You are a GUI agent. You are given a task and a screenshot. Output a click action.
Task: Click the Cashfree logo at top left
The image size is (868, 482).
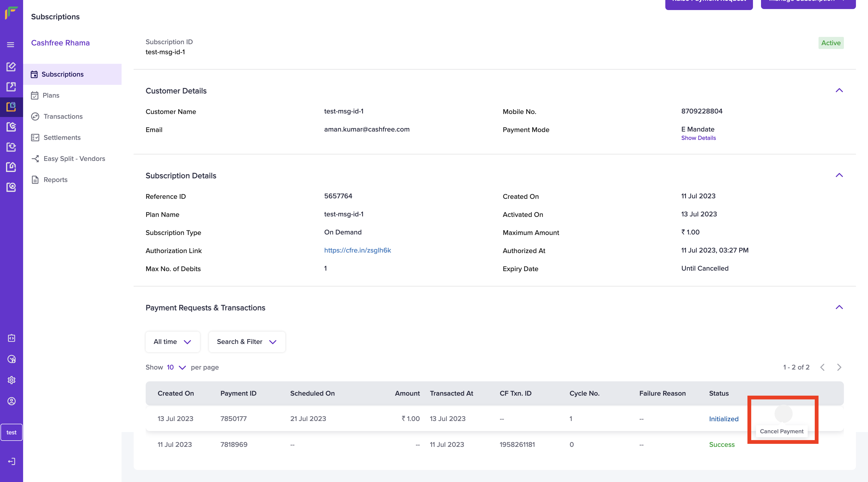tap(11, 13)
